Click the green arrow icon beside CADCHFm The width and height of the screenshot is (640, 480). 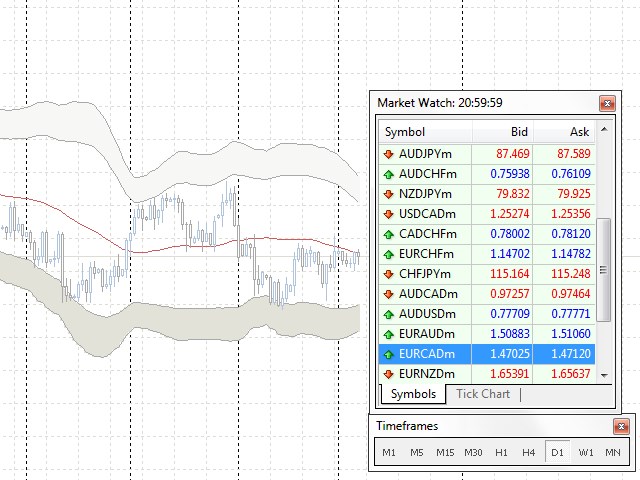pyautogui.click(x=388, y=234)
